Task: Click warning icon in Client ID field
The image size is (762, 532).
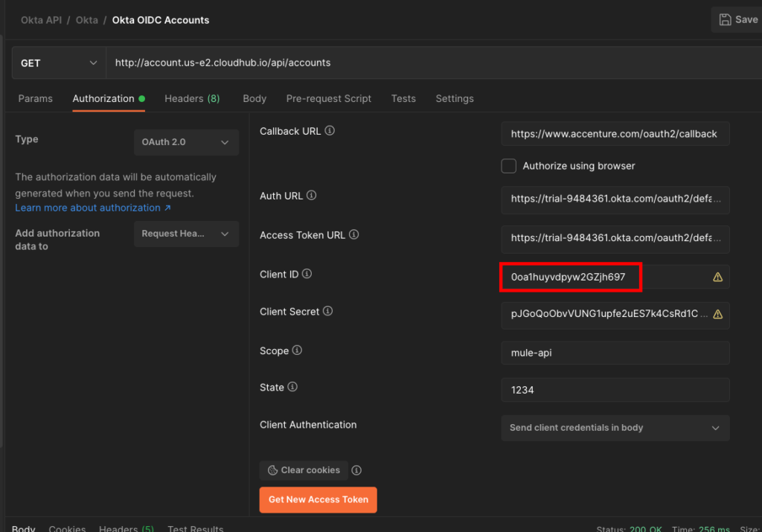Action: click(x=717, y=277)
